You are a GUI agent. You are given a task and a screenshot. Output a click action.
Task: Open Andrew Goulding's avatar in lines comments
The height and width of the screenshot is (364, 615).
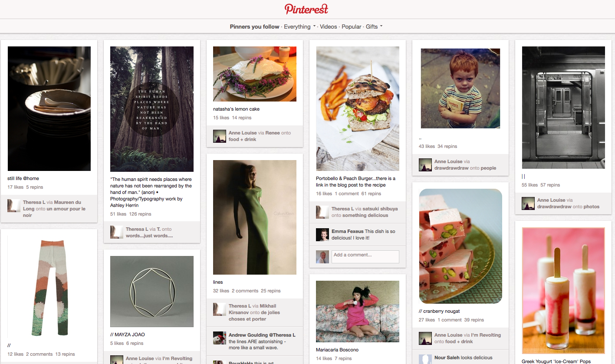point(220,338)
